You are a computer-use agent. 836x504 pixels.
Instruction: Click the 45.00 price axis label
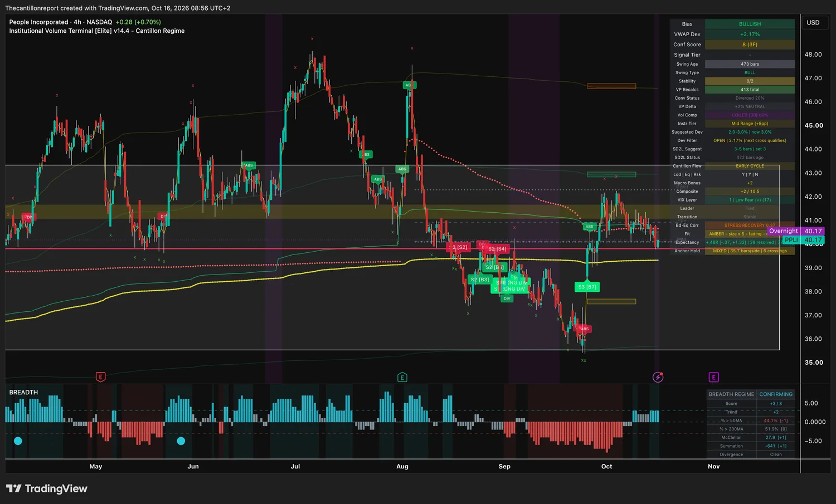(814, 126)
